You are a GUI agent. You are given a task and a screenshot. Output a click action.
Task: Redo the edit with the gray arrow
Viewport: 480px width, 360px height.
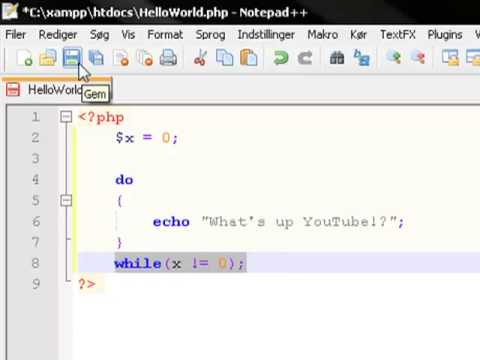[x=305, y=58]
